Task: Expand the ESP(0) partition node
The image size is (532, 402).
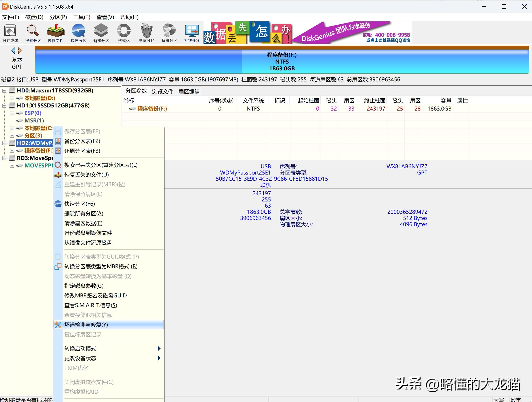Action: [x=12, y=113]
